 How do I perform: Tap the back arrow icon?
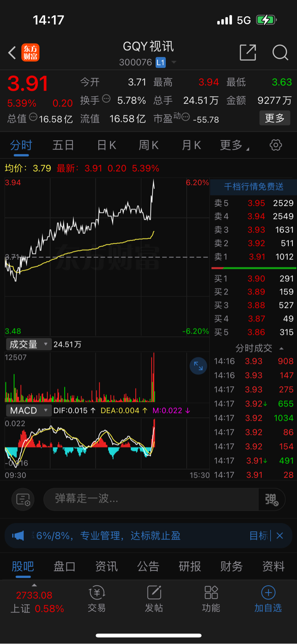12,53
